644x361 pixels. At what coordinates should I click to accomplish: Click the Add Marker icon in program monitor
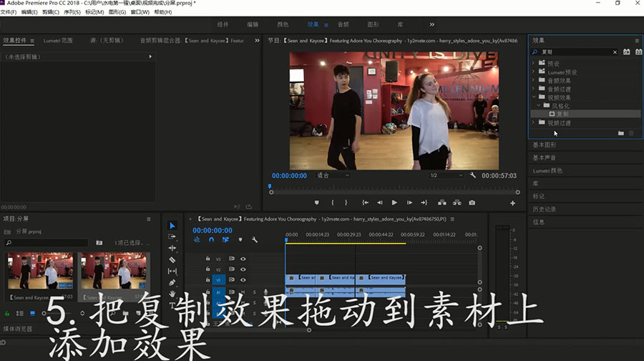point(316,203)
